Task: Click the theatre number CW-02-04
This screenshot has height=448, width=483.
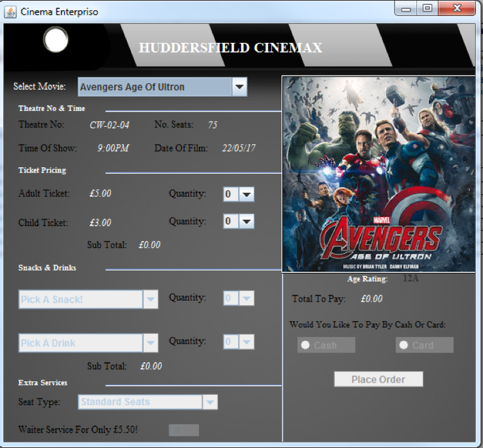Action: (x=109, y=125)
